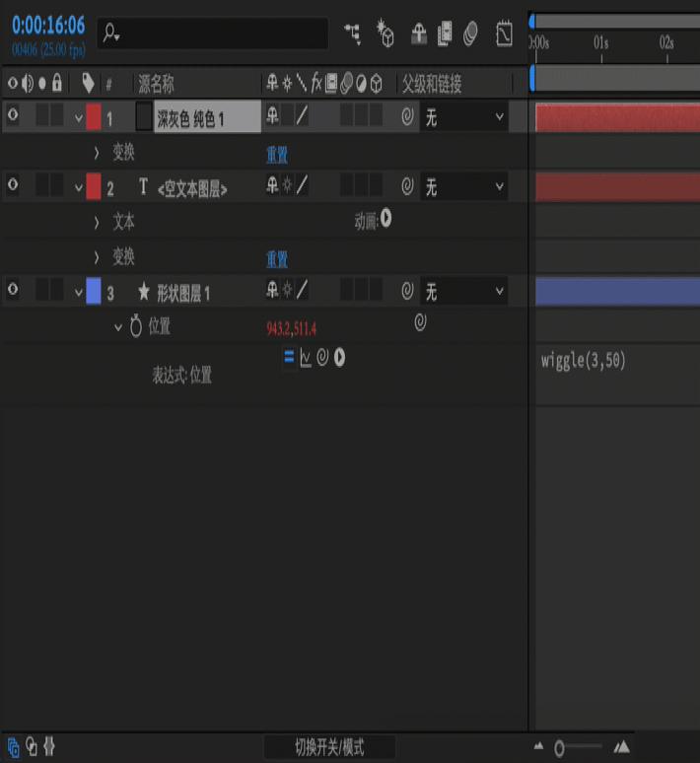Screen dimensions: 700x763
Task: Expand the 文本 property group
Action: [x=97, y=223]
